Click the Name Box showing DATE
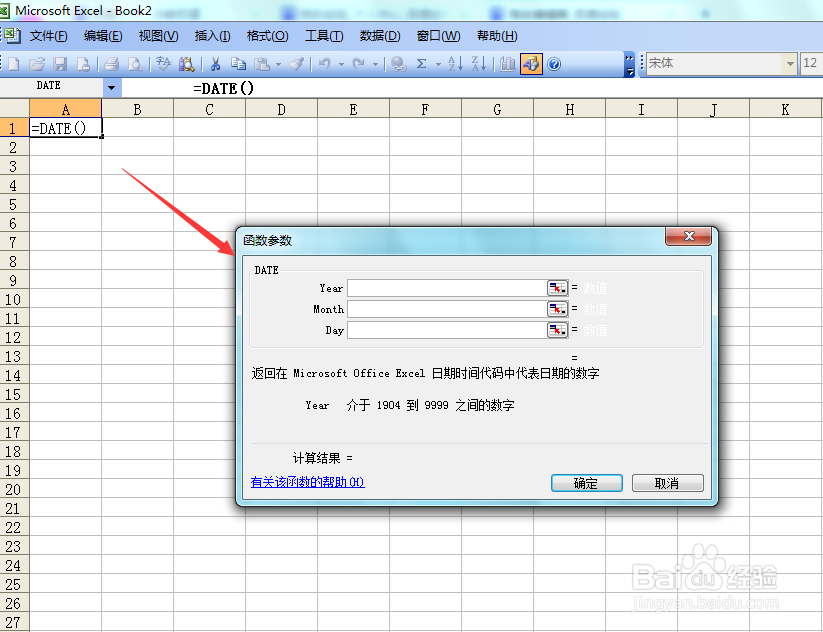Viewport: 823px width, 632px height. [x=51, y=87]
